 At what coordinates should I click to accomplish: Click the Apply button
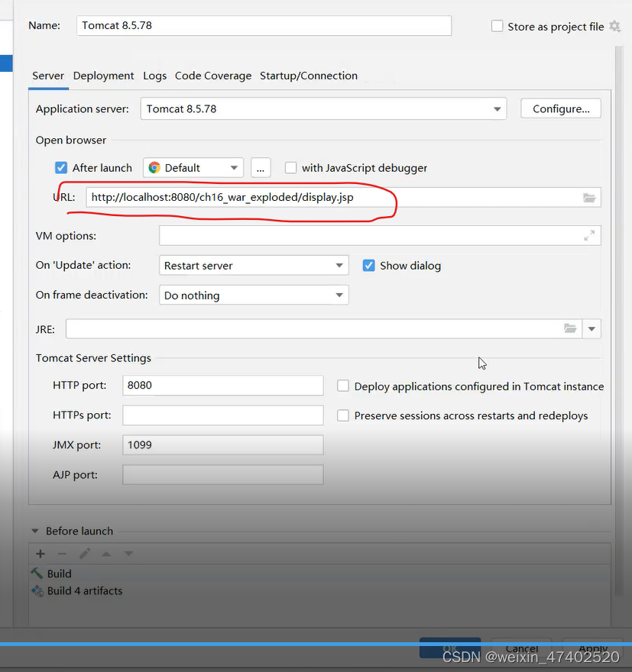(593, 648)
